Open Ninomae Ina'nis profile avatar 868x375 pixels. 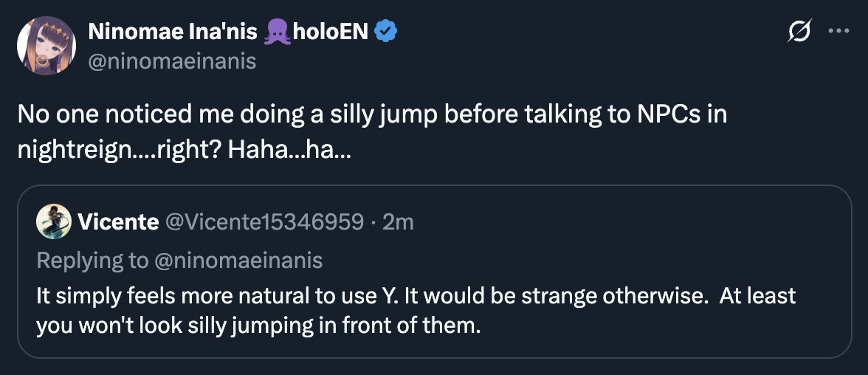(46, 46)
